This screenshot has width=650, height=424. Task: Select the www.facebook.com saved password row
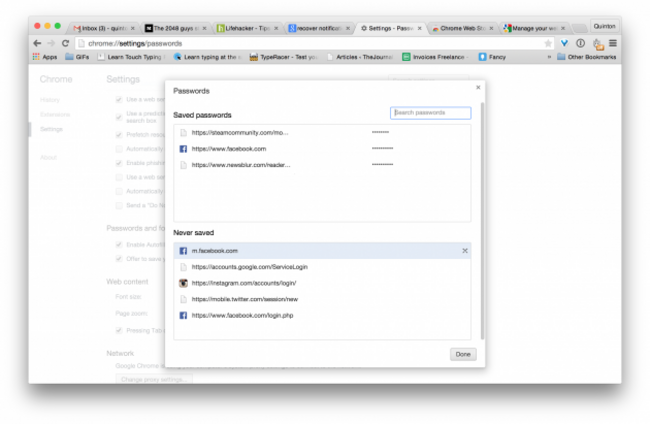[x=322, y=149]
